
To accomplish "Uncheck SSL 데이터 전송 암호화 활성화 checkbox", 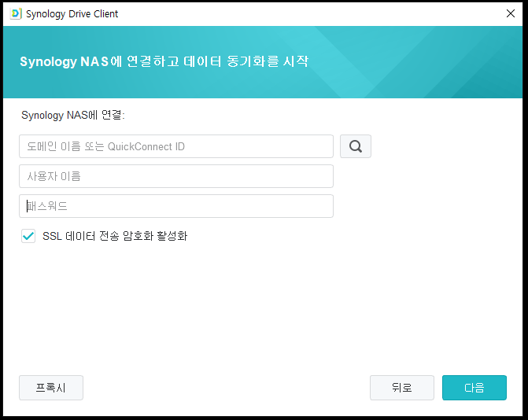I will point(28,236).
